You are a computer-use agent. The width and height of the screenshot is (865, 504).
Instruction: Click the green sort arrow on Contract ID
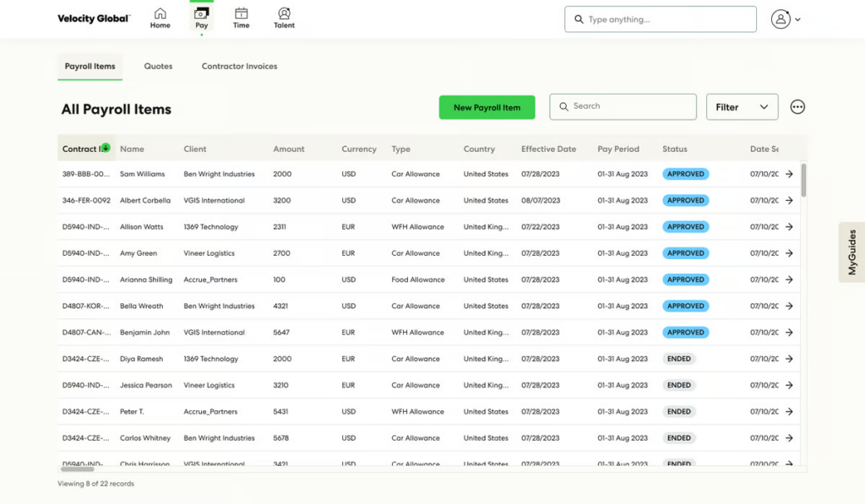click(106, 148)
